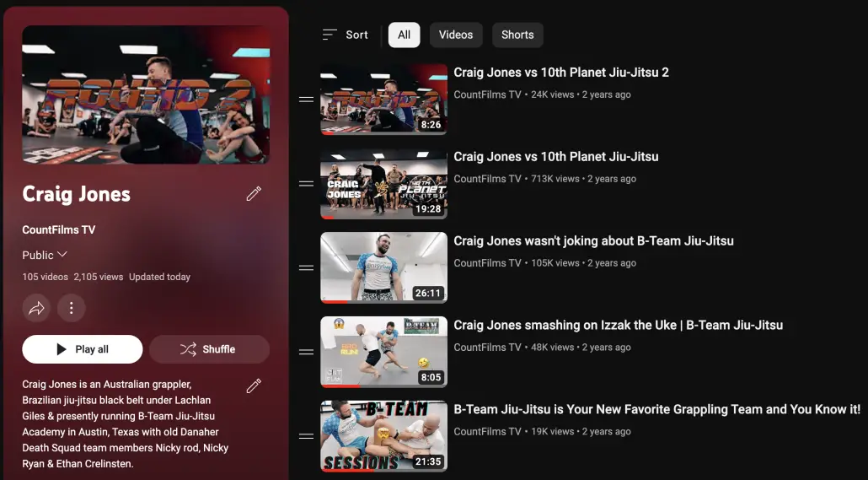The image size is (868, 480).
Task: Open title Craig Jones vs 10th Planet Jiu-Jitsu 713K views
Action: [x=556, y=157]
